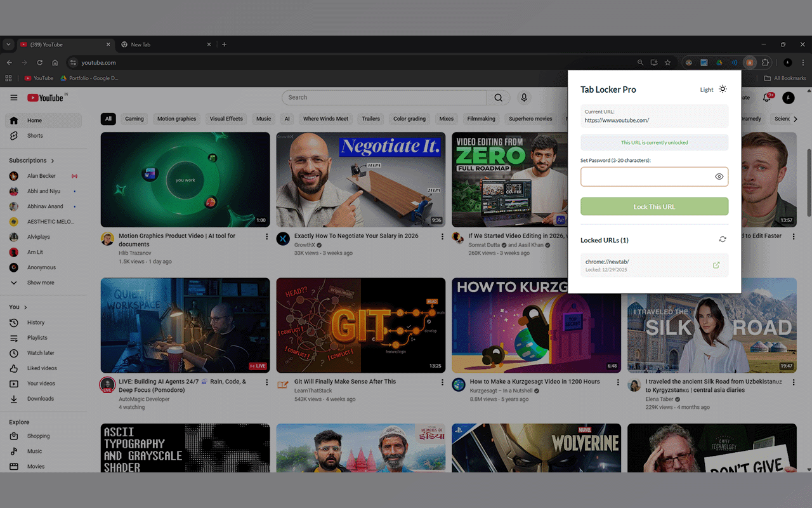Viewport: 812px width, 508px height.
Task: Expand Show more subscriptions
Action: 43,283
